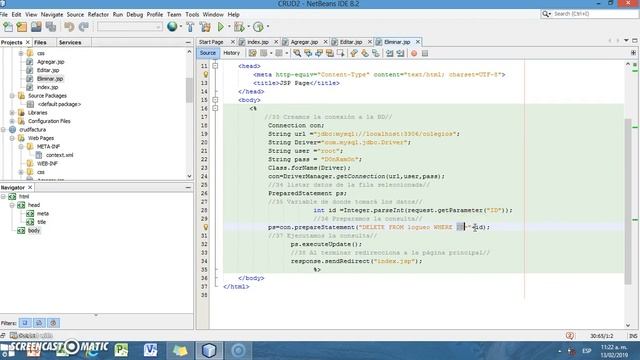640x360 pixels.
Task: Select Eliminar.jsp in Projects tree
Action: pos(50,79)
